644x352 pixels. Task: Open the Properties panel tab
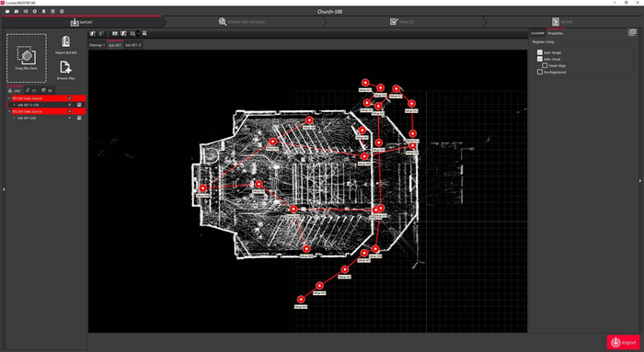[x=556, y=33]
